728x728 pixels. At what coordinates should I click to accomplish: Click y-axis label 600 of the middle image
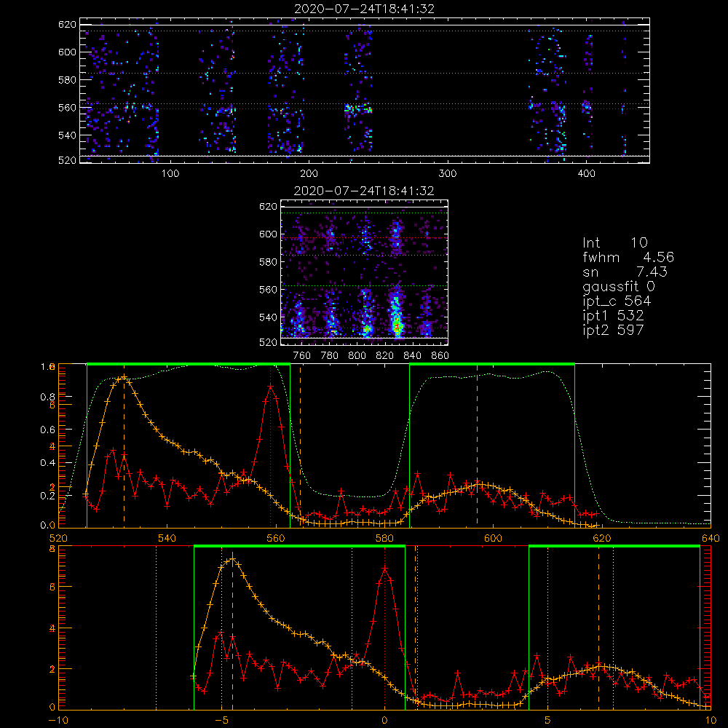pos(268,234)
